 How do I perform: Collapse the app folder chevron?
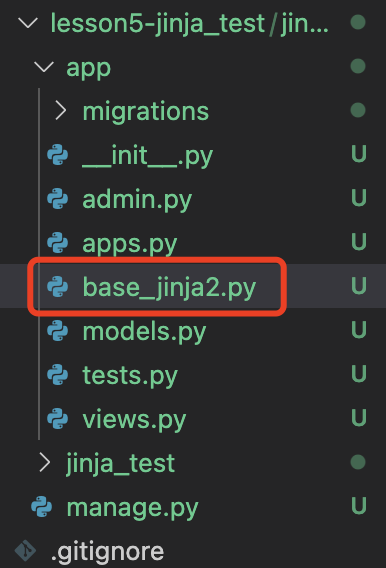click(x=44, y=67)
